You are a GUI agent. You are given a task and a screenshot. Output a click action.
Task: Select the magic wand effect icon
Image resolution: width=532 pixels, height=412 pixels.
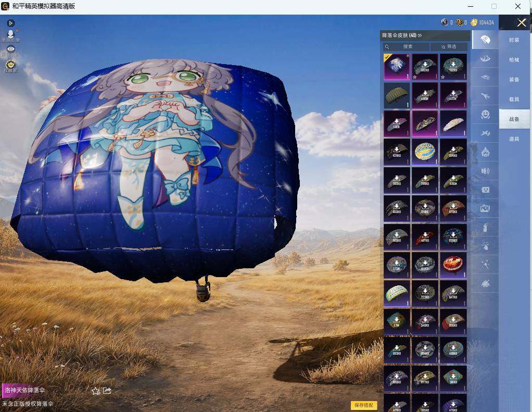pyautogui.click(x=485, y=265)
